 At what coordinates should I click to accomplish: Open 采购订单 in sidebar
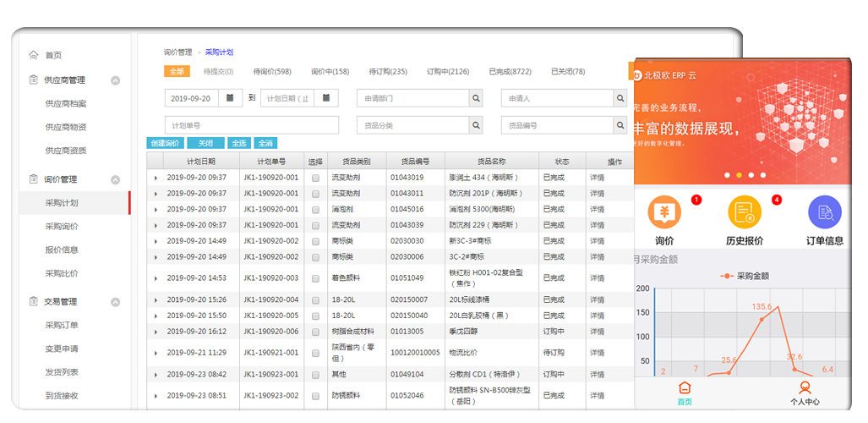tap(62, 325)
